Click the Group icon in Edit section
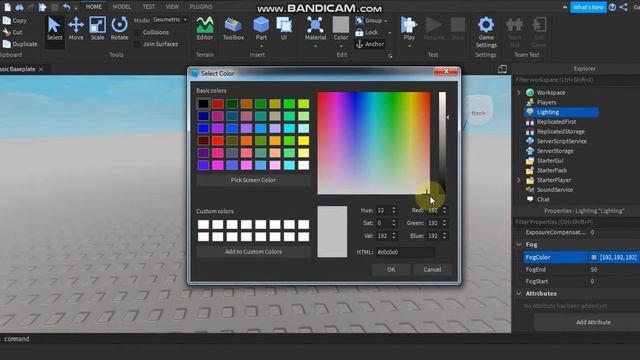Screen dimensions: 640x360 point(359,20)
